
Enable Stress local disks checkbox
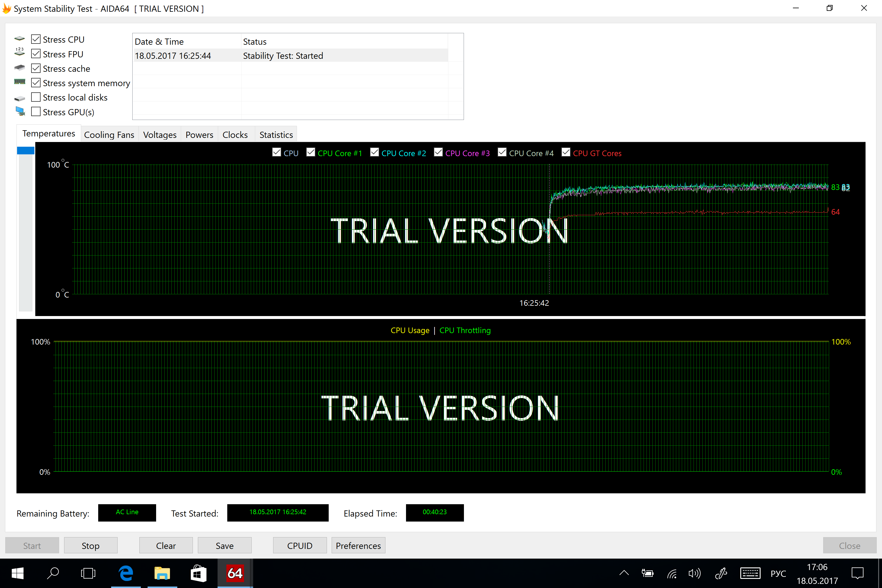(x=36, y=97)
